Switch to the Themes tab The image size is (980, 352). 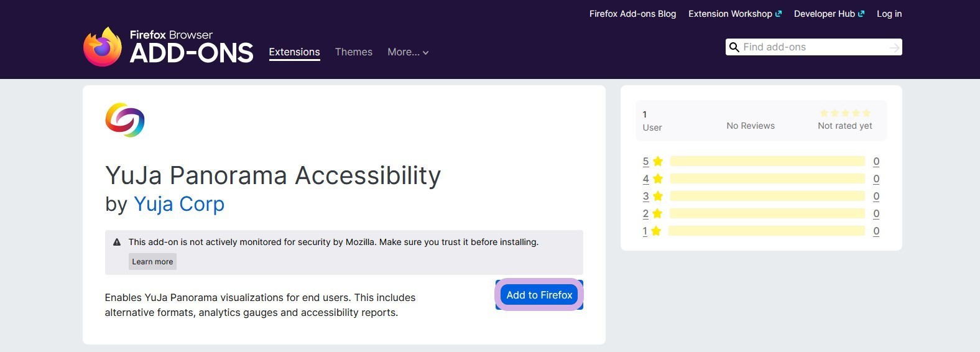coord(353,52)
